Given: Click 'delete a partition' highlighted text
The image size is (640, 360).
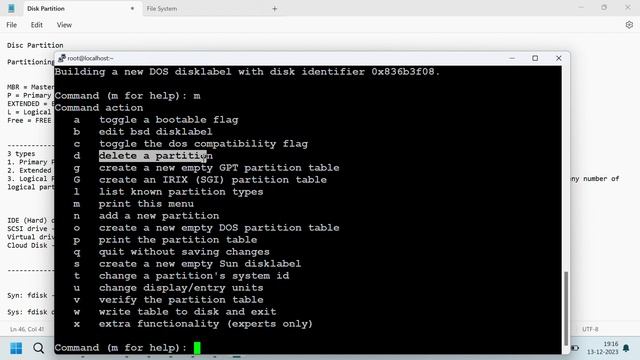Looking at the screenshot, I should pos(156,156).
